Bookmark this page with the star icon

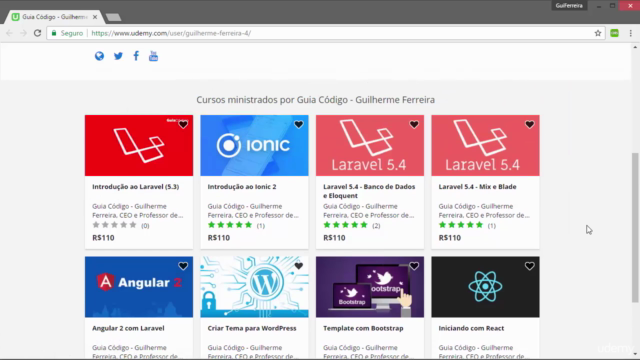point(598,33)
